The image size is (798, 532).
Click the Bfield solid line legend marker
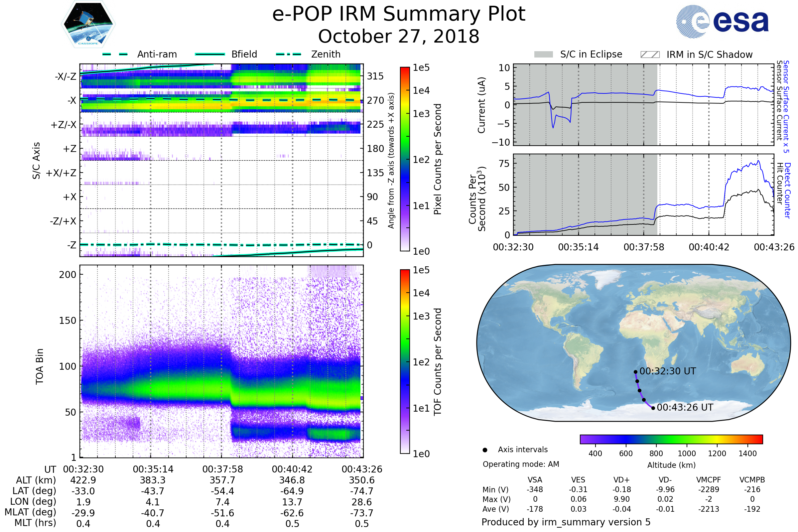pos(210,54)
